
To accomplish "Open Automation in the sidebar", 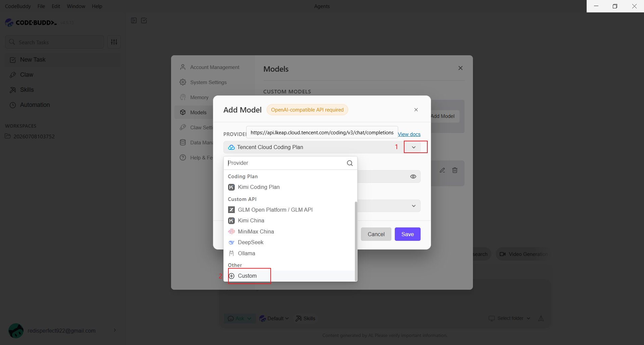I will 63,105.
